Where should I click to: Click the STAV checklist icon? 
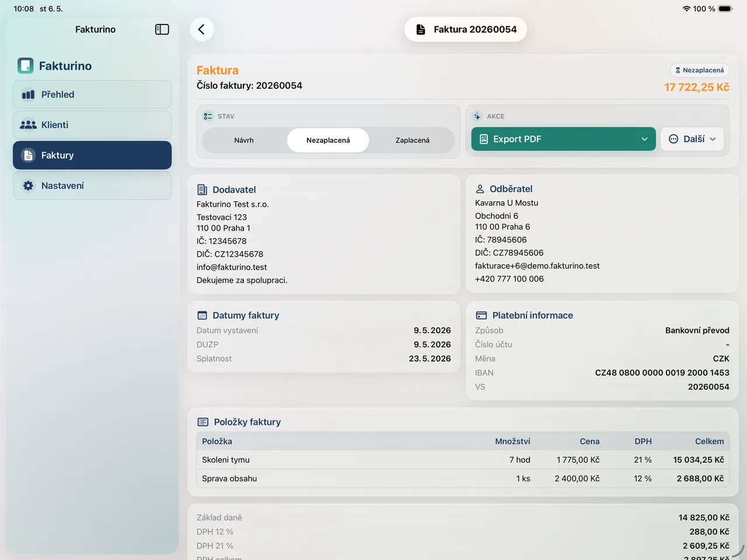pos(208,116)
